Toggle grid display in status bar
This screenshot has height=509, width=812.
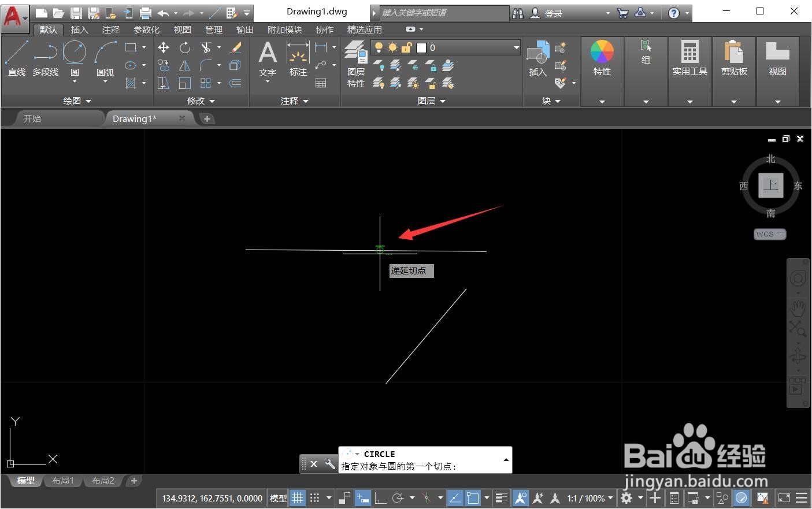[x=297, y=498]
